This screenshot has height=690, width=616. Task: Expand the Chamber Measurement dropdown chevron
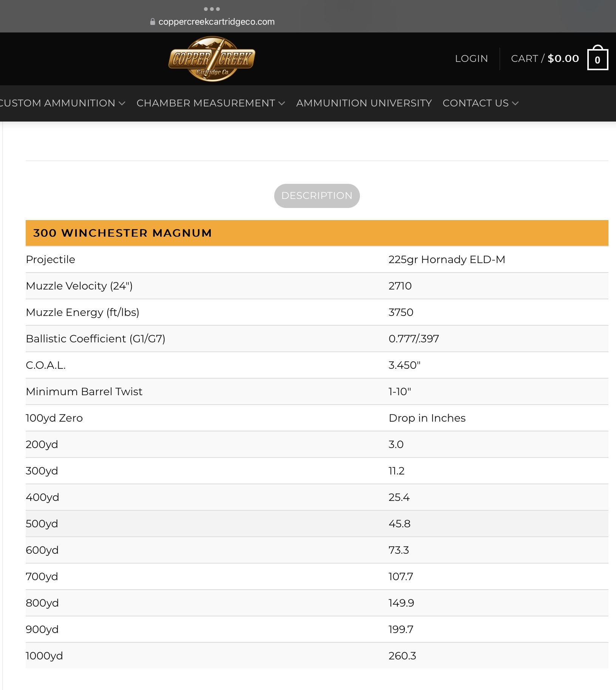[282, 103]
